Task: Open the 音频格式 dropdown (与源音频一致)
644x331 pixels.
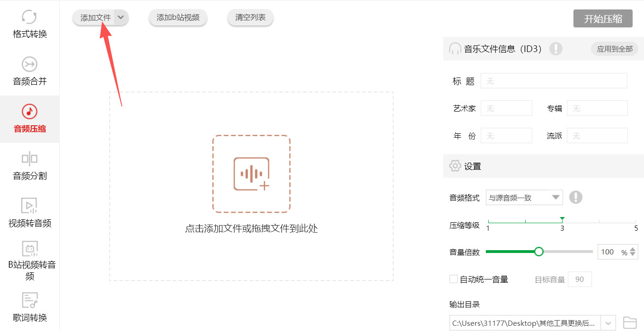Action: click(x=524, y=198)
